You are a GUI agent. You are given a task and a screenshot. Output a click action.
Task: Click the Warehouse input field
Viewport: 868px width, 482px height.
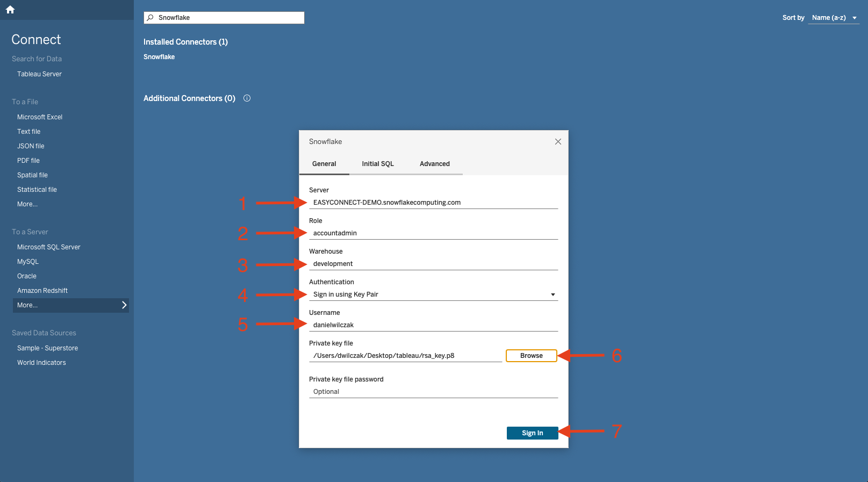click(434, 264)
